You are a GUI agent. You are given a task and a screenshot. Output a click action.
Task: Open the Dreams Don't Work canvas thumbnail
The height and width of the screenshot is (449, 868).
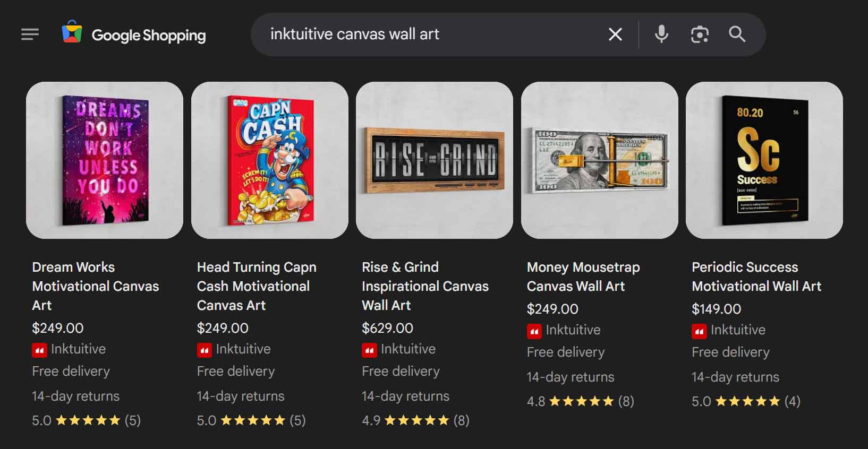(x=105, y=160)
